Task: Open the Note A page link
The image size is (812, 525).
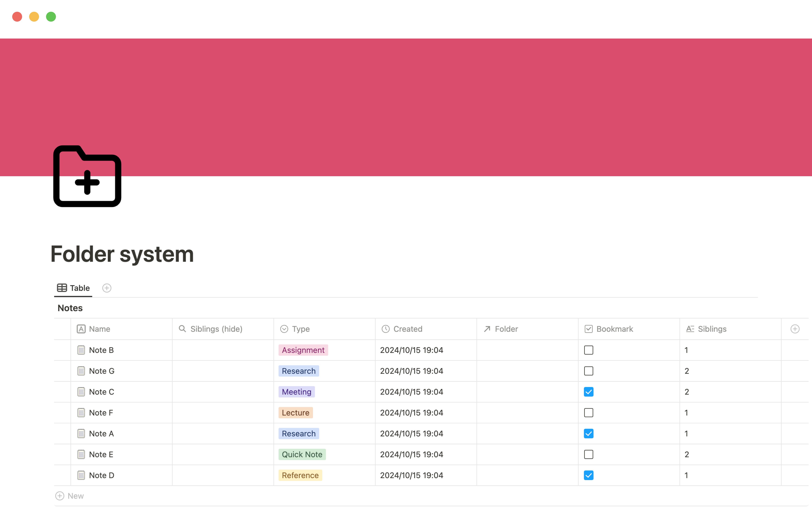Action: click(x=101, y=434)
